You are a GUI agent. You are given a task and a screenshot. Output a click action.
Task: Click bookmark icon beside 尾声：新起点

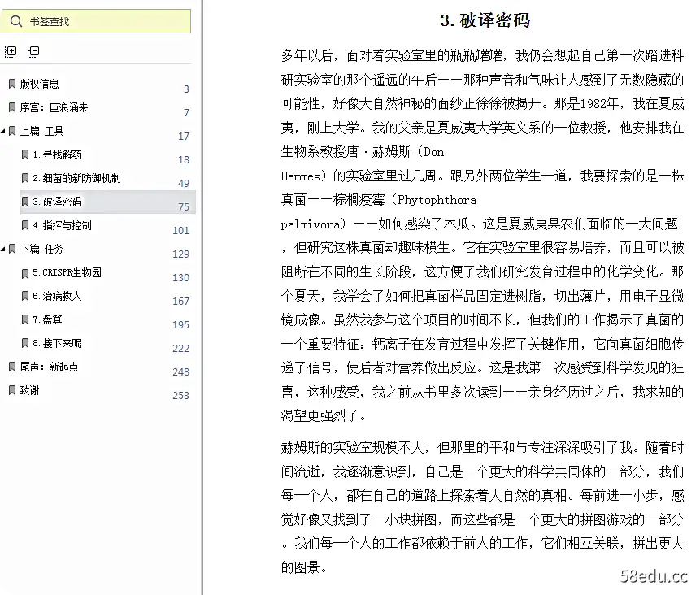click(x=12, y=367)
